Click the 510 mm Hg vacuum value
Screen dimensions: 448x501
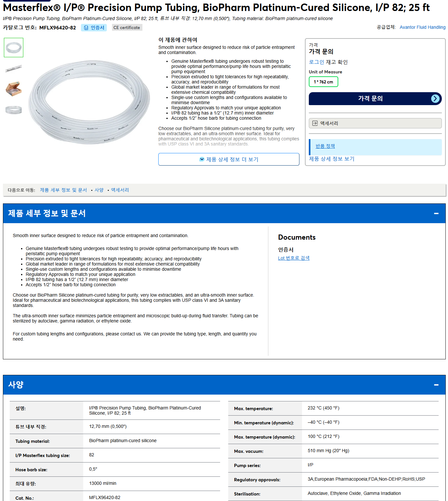point(328,451)
